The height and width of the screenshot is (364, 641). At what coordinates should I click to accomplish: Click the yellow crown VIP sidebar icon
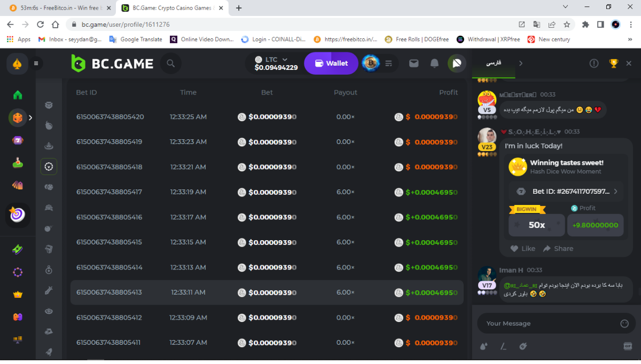18,294
